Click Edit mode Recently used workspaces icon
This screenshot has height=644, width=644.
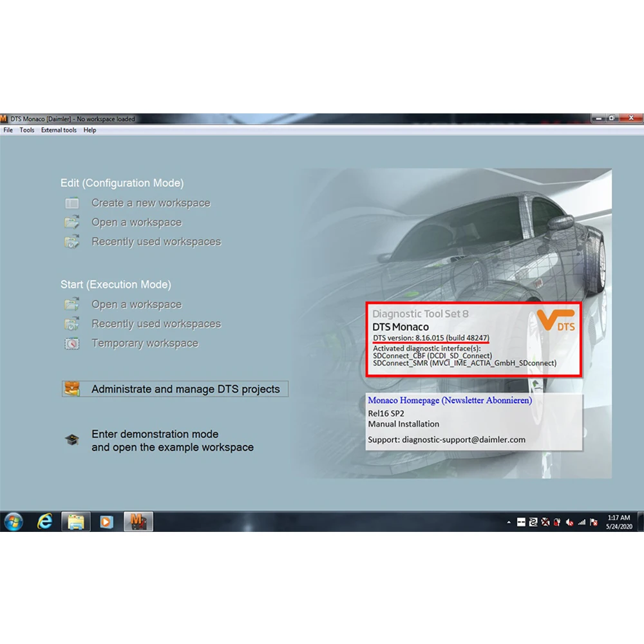click(72, 241)
